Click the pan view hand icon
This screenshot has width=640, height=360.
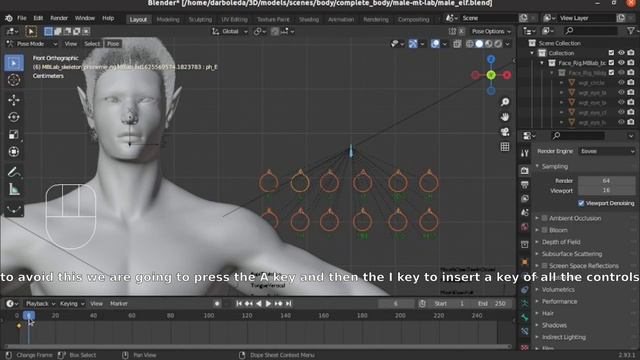coord(505,117)
